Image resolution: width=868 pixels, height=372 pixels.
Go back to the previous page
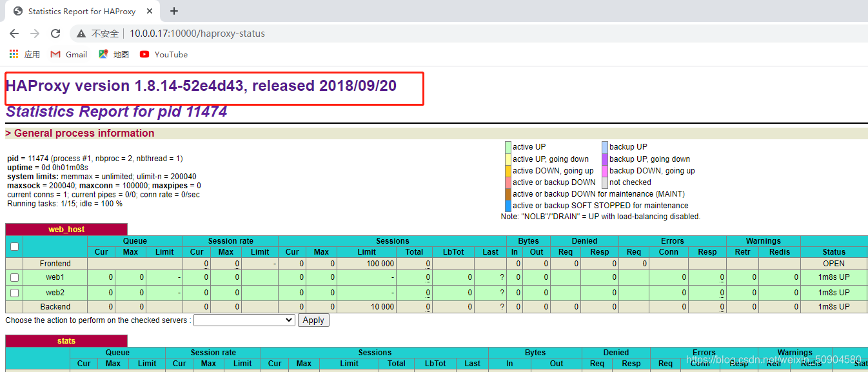(14, 34)
